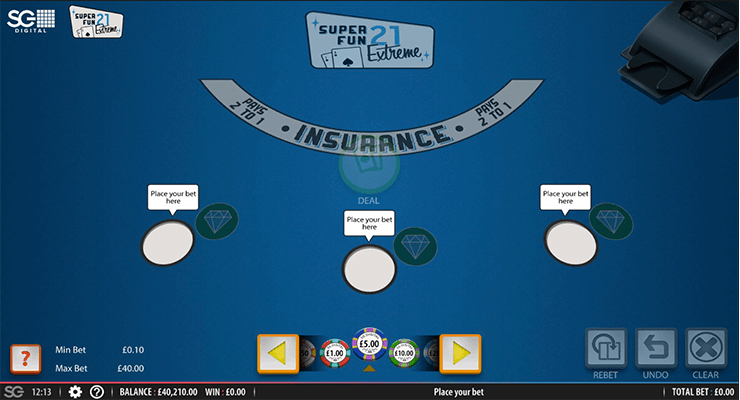Click the Insurance banner
Screen dimensions: 740x400
tap(371, 117)
